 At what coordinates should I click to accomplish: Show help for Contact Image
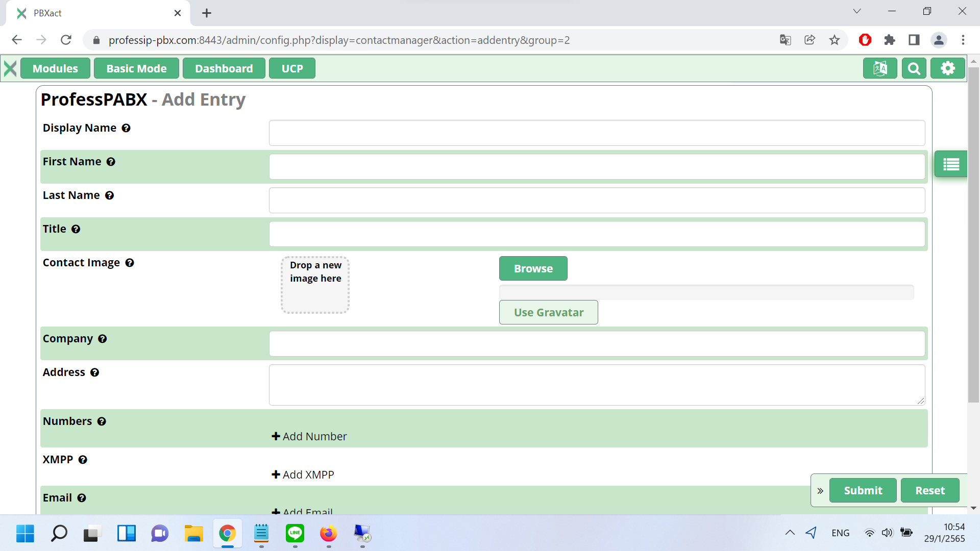(x=130, y=263)
